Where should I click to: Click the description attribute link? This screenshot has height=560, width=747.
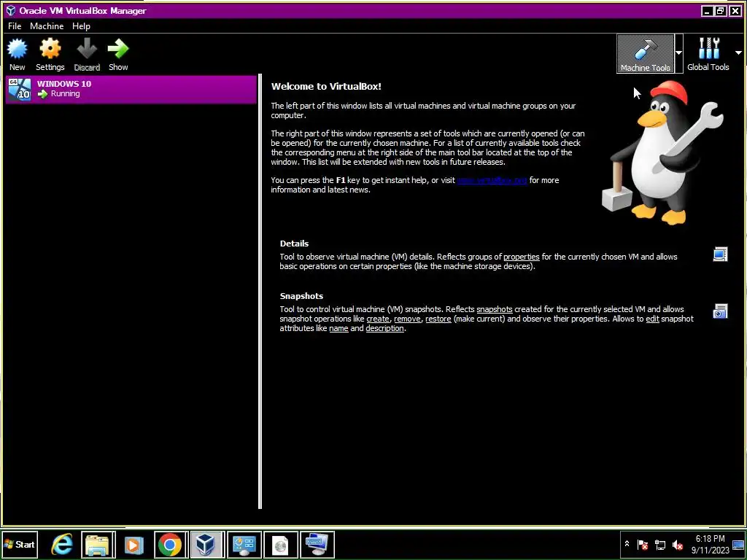(384, 328)
